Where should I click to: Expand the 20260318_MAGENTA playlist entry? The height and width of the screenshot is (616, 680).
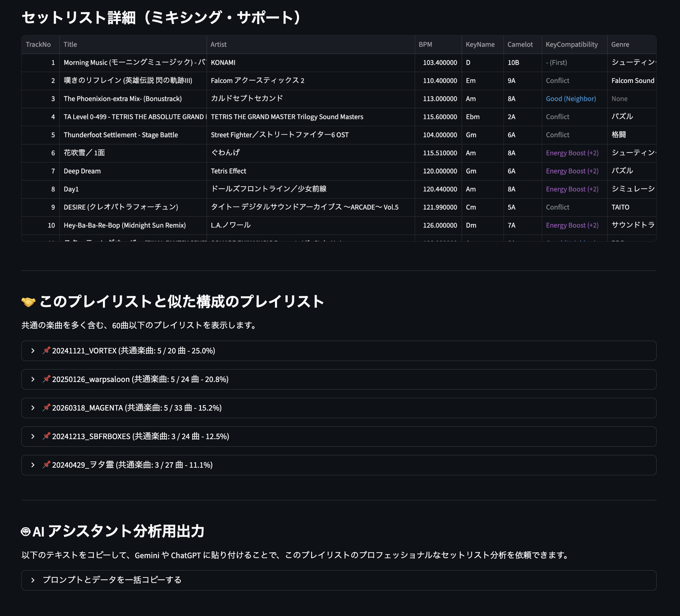[33, 408]
